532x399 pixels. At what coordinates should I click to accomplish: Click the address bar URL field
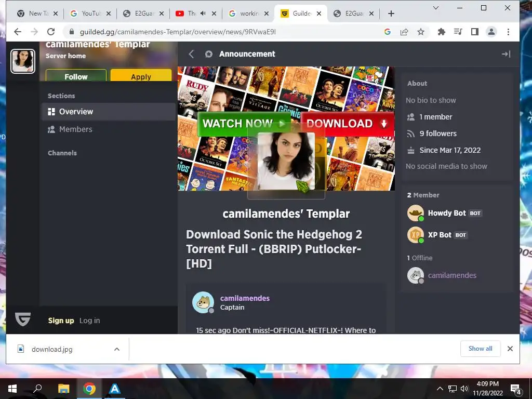click(224, 32)
